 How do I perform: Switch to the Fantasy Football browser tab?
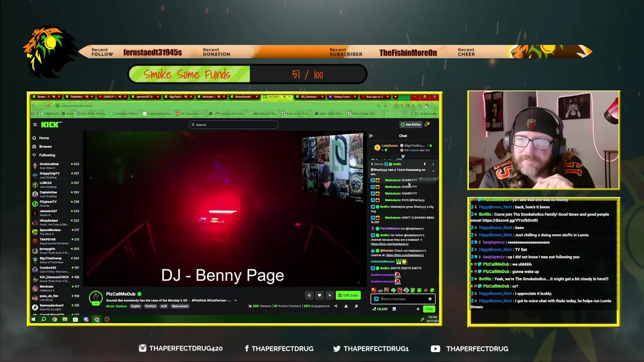coord(342,97)
